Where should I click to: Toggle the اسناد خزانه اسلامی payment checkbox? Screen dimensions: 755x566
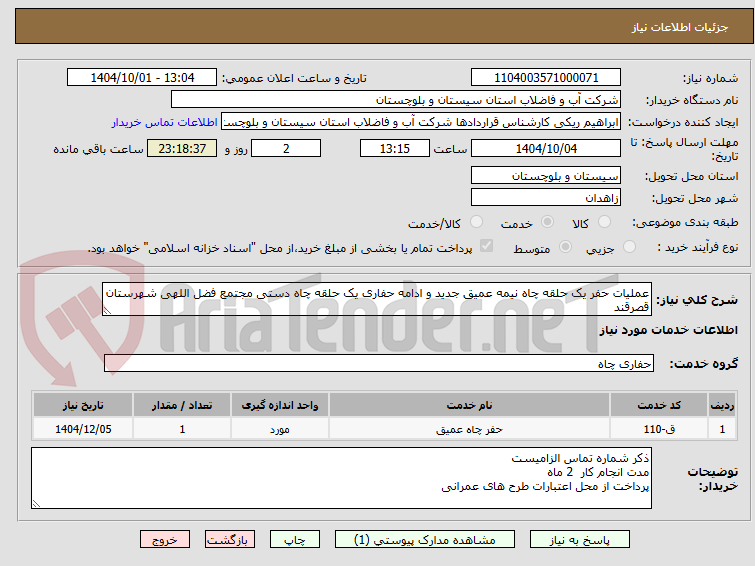click(486, 246)
